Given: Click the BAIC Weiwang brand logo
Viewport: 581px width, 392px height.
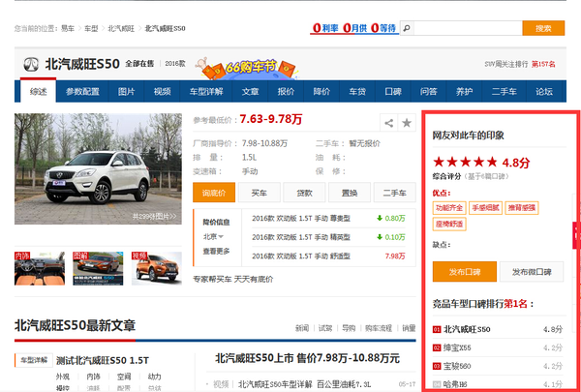Looking at the screenshot, I should pyautogui.click(x=31, y=65).
